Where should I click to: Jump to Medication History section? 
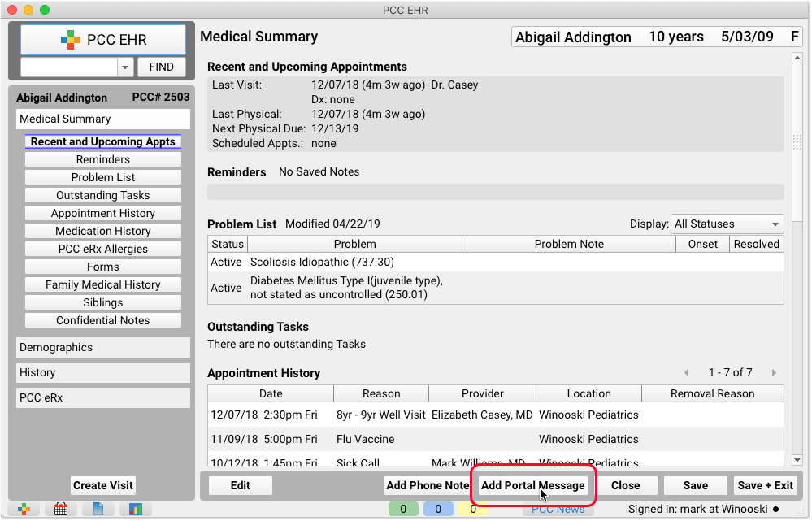[x=102, y=231]
